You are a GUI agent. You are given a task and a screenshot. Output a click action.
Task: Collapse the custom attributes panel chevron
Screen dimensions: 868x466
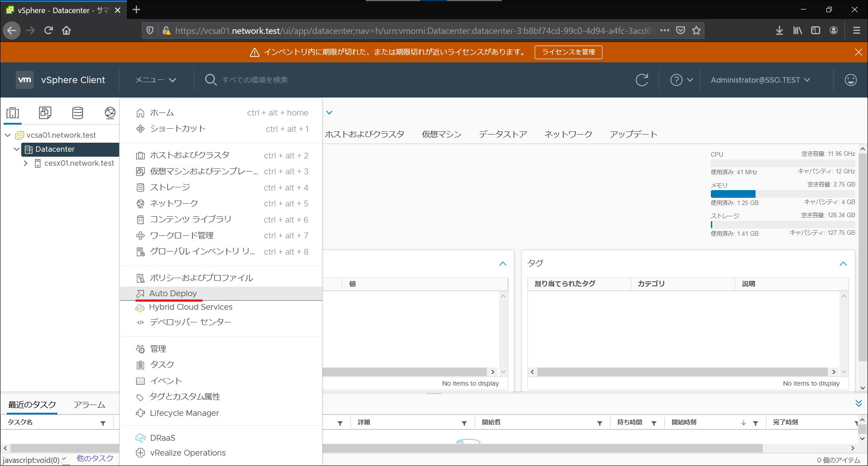tap(503, 264)
